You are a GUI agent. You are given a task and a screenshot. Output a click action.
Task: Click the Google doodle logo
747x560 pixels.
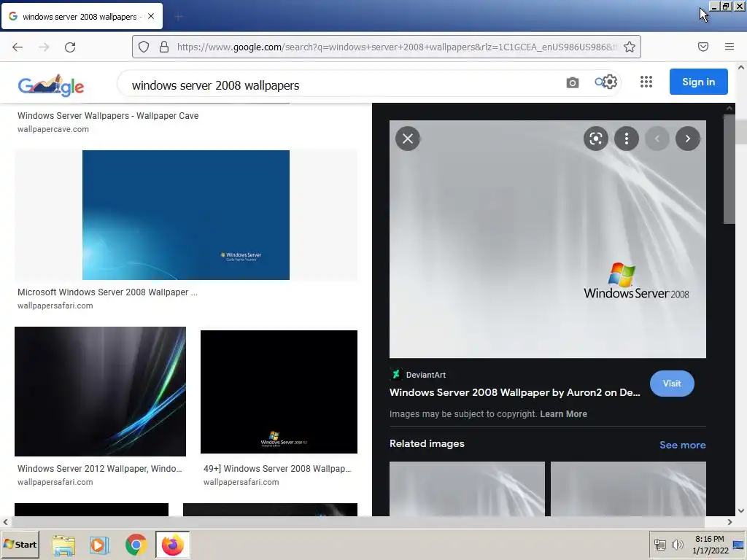pyautogui.click(x=51, y=85)
